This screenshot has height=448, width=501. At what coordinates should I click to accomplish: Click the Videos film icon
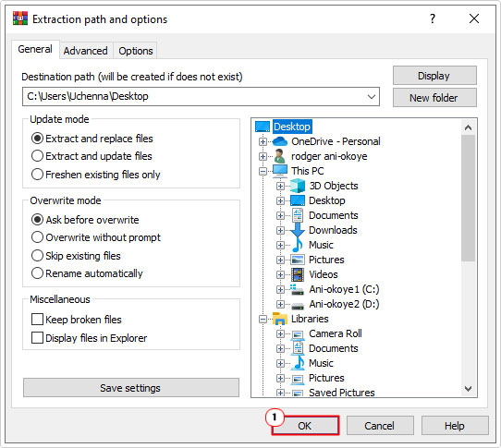coord(298,274)
